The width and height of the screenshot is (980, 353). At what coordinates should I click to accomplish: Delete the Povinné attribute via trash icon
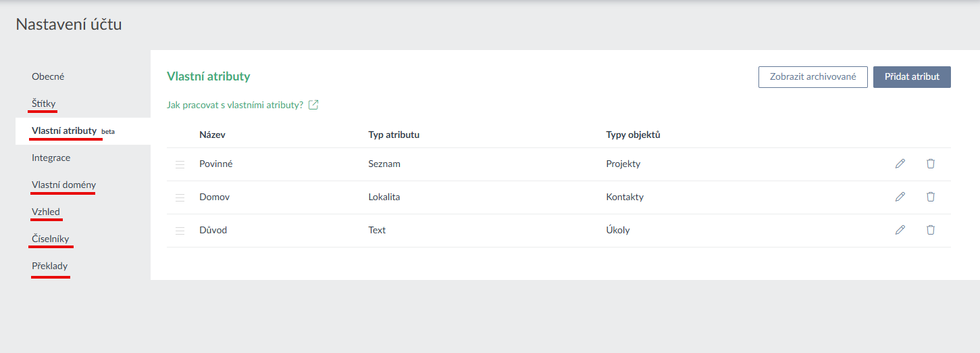tap(931, 164)
